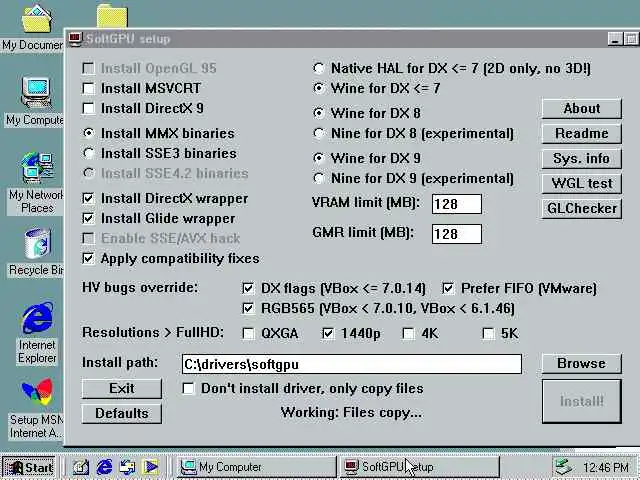Enable 5K resolution checkbox

488,333
